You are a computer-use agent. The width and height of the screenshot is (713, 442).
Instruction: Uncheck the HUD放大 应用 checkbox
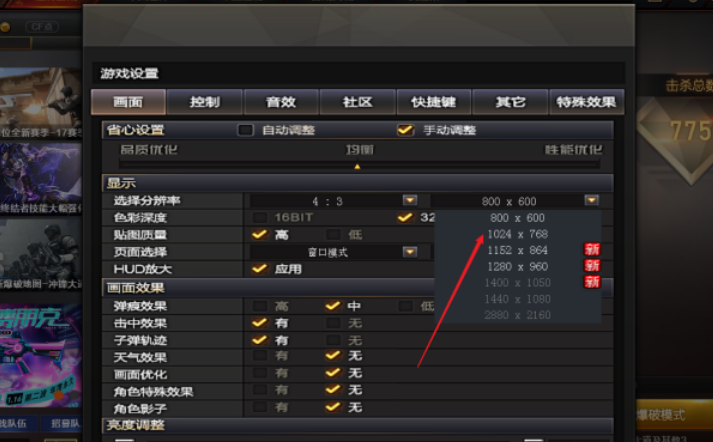point(260,269)
